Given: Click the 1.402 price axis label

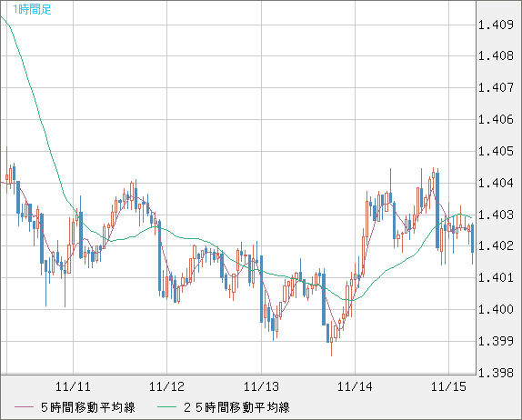Looking at the screenshot, I should (x=496, y=246).
